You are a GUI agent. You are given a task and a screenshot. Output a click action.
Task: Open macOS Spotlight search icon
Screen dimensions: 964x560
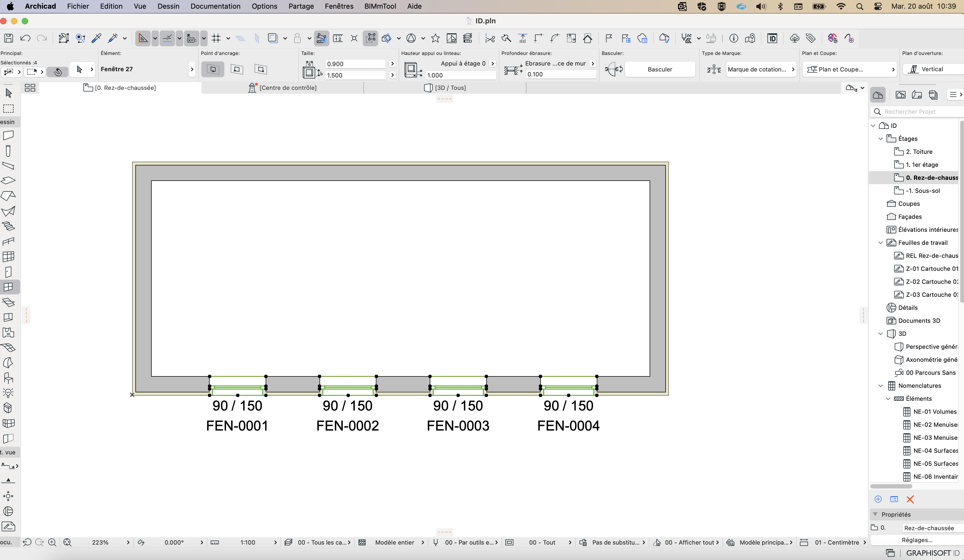tap(859, 6)
